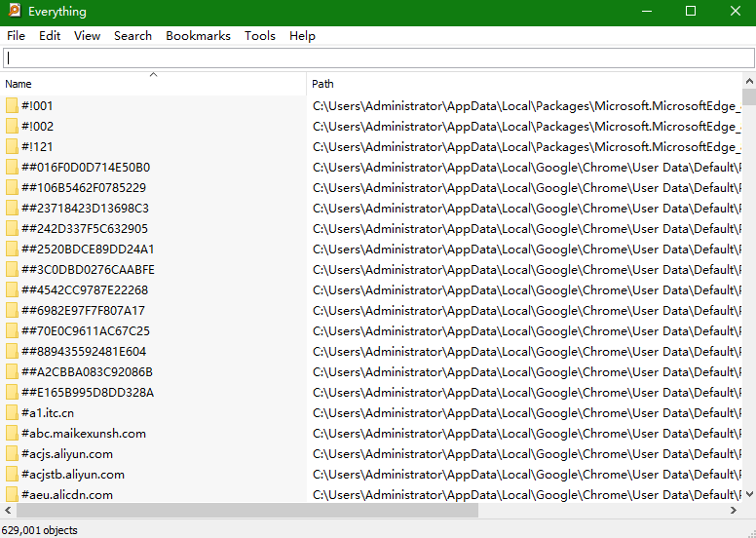
Task: Click the path cell of #!001 row
Action: point(524,105)
